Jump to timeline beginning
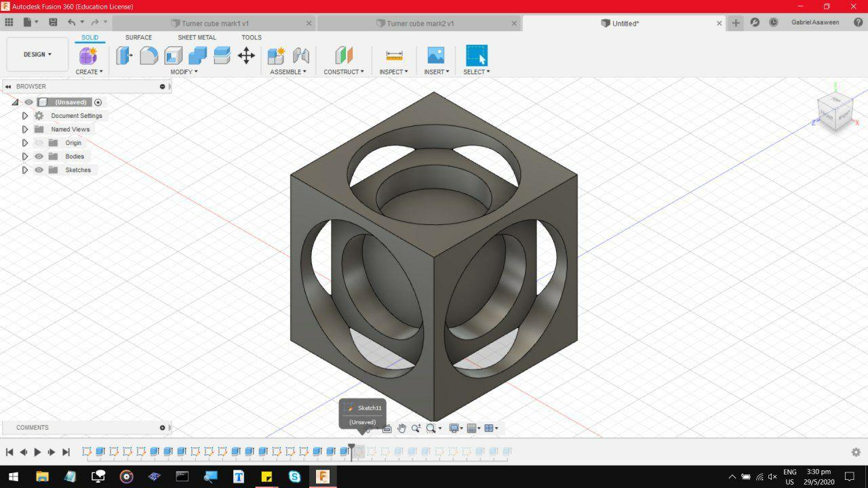Viewport: 868px width, 488px height. point(9,452)
